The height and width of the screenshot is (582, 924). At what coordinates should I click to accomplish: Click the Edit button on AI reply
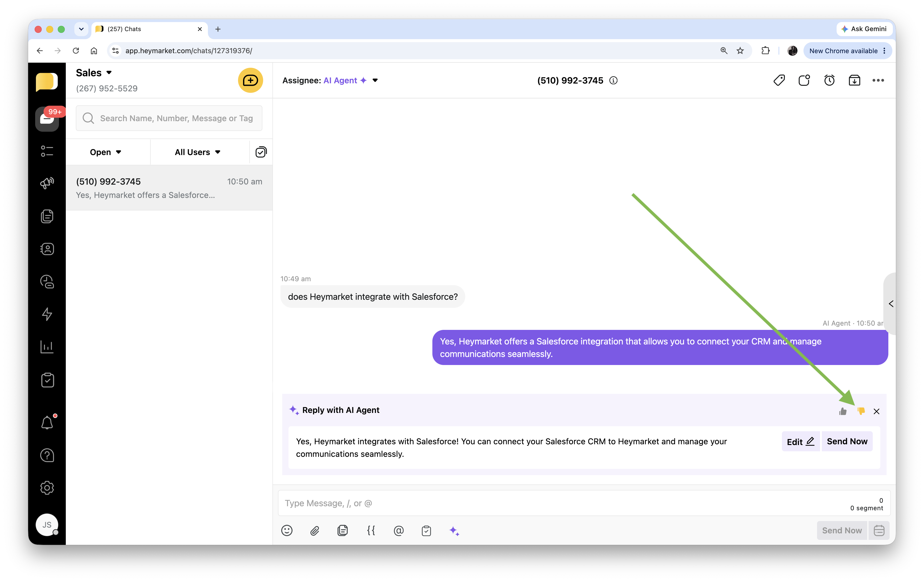point(800,442)
